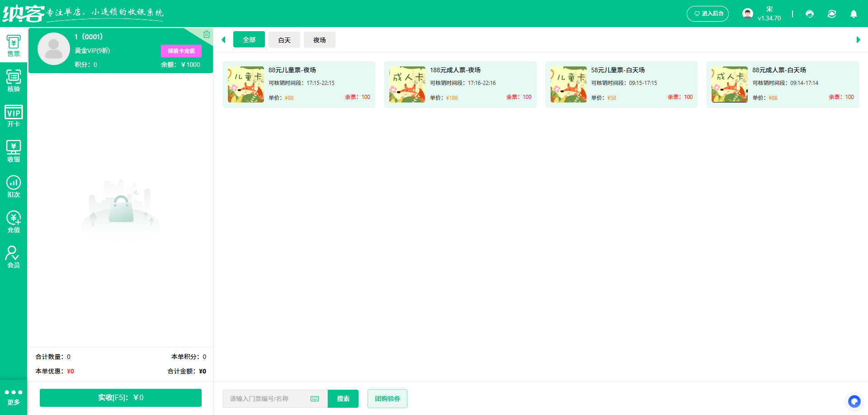Delete member with trash icon
Viewport: 868px width, 415px height.
(207, 34)
